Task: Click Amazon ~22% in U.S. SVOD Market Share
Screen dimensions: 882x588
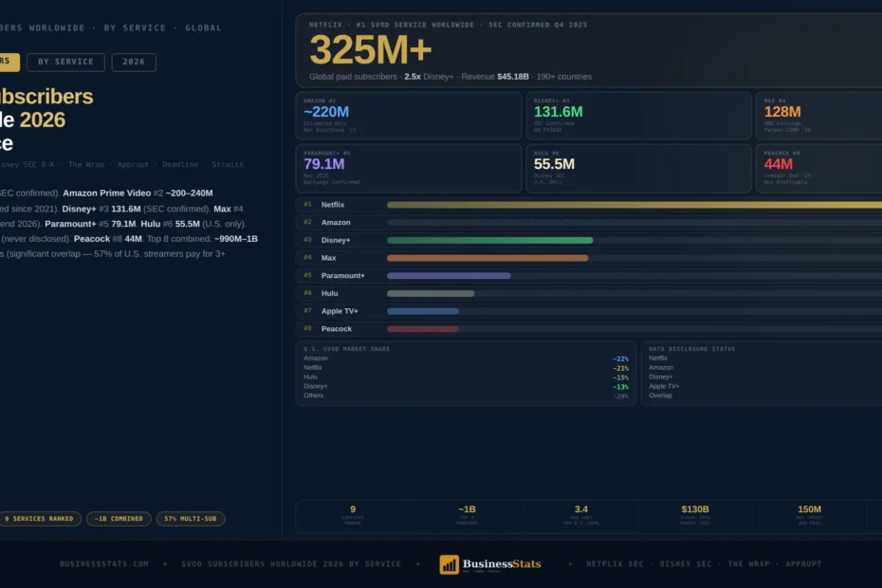Action: tap(466, 358)
